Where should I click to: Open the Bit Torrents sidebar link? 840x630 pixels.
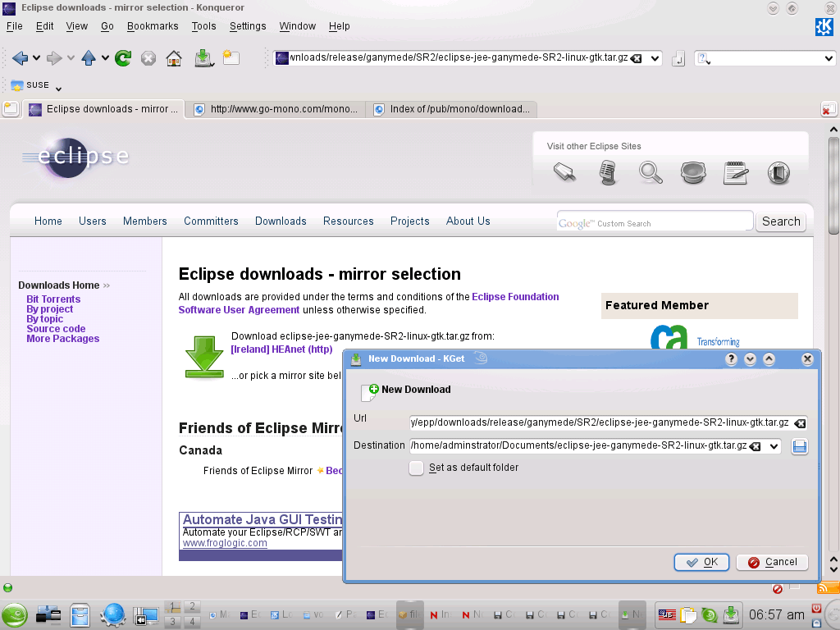[x=53, y=299]
